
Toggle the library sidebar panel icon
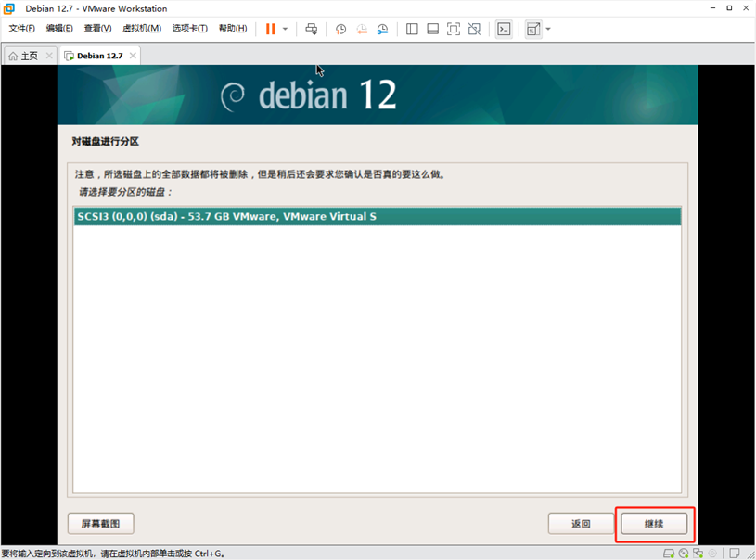click(412, 29)
